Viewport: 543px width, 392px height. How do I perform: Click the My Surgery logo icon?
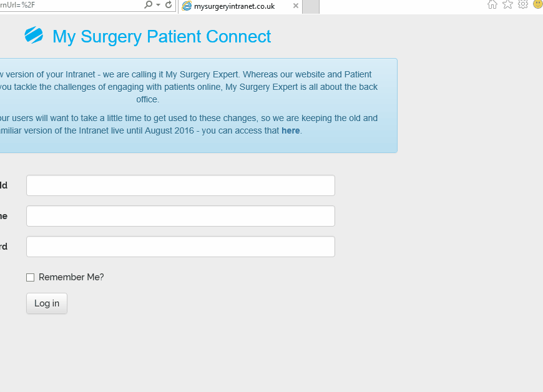pyautogui.click(x=34, y=36)
